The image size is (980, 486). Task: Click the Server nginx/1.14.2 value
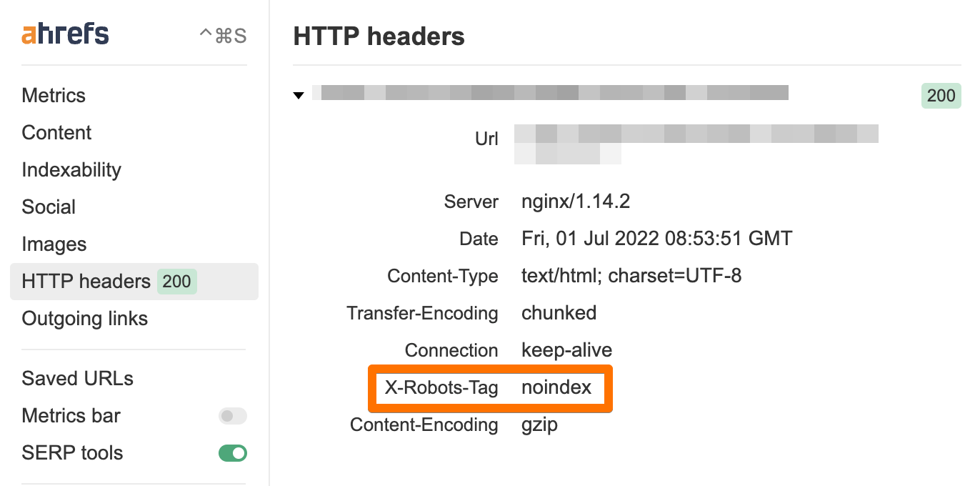(574, 201)
